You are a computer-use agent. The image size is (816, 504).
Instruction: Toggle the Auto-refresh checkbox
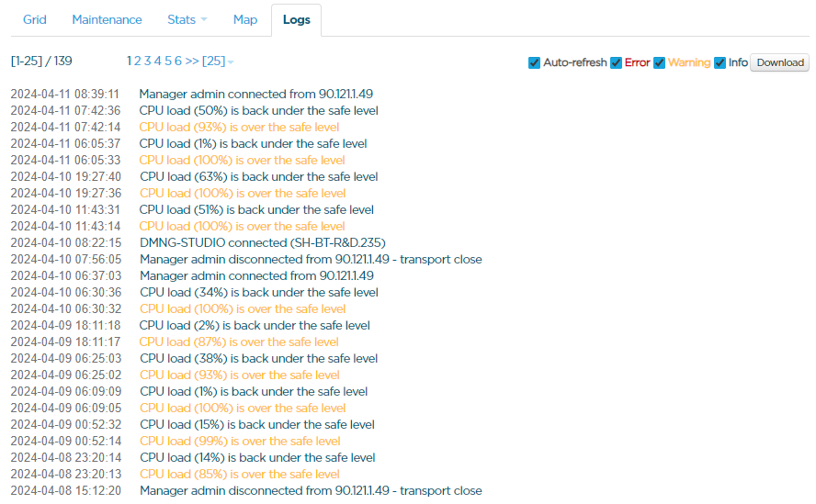pyautogui.click(x=534, y=63)
